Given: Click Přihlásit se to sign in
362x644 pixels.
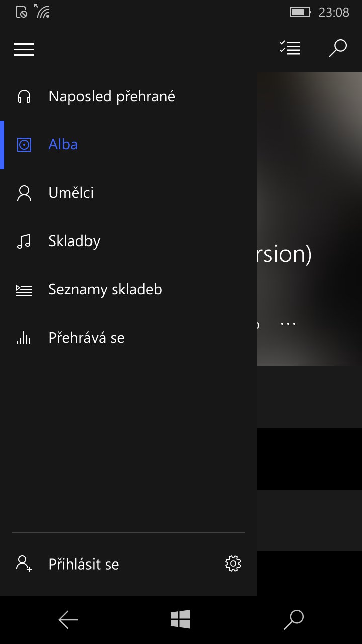Looking at the screenshot, I should tap(83, 564).
